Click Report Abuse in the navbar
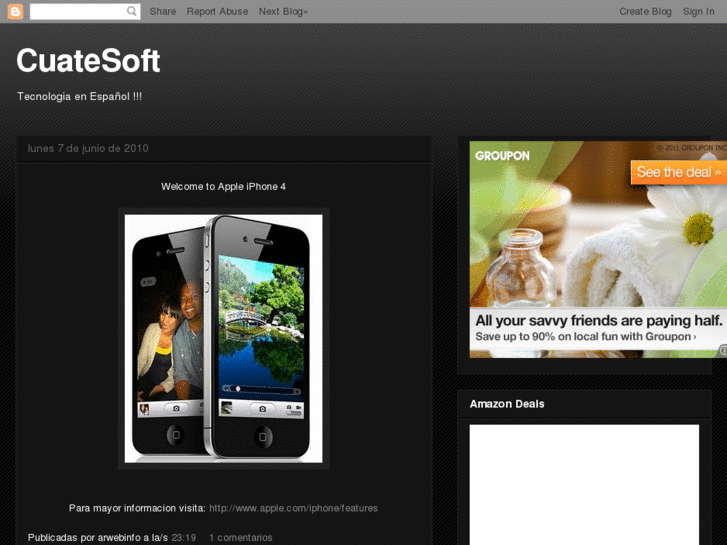 tap(217, 12)
